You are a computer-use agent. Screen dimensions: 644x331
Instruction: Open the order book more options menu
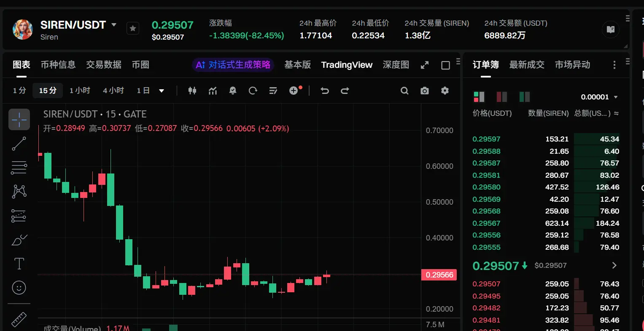[614, 65]
